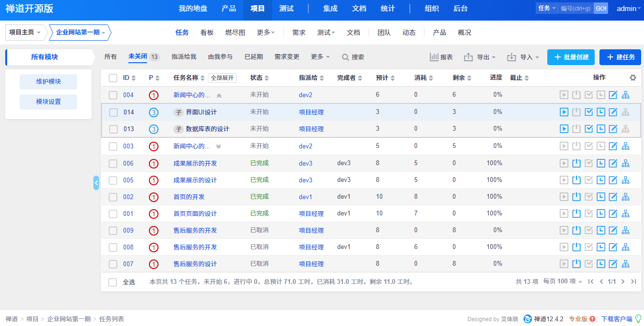Image resolution: width=644 pixels, height=326 pixels.
Task: Click the 全部展开 button
Action: [222, 78]
